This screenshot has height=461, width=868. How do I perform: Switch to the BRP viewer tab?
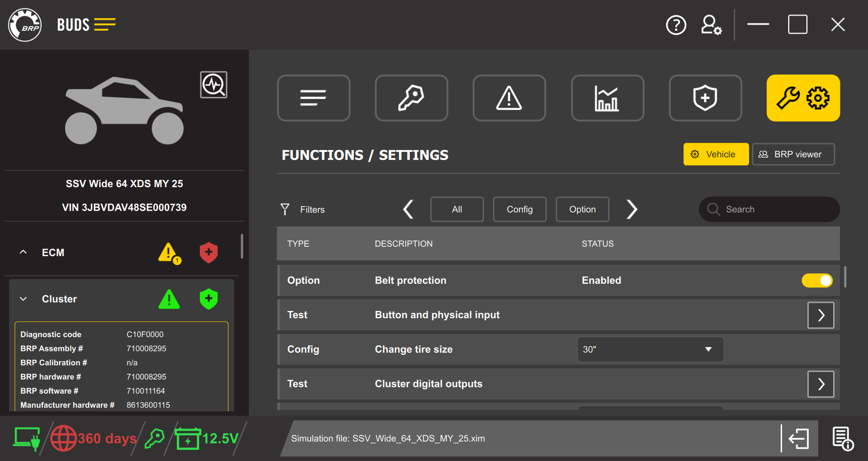(x=793, y=155)
